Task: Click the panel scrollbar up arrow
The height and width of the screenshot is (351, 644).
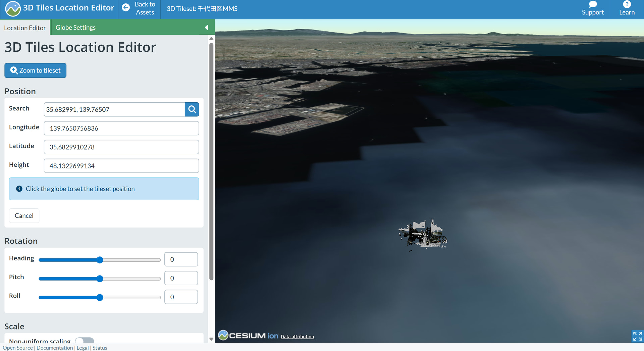Action: tap(211, 39)
